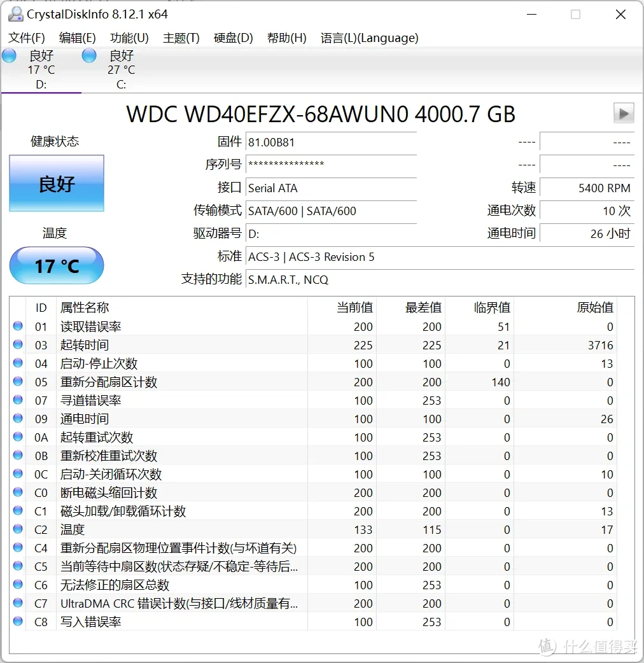Select the D: drive showing 17 °C
The image size is (644, 663).
(x=41, y=69)
